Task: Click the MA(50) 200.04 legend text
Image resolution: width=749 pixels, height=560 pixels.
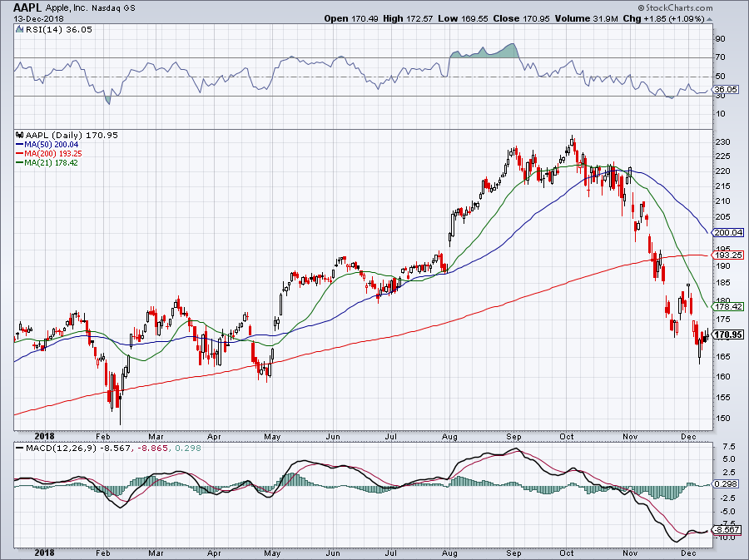Action: (x=52, y=144)
